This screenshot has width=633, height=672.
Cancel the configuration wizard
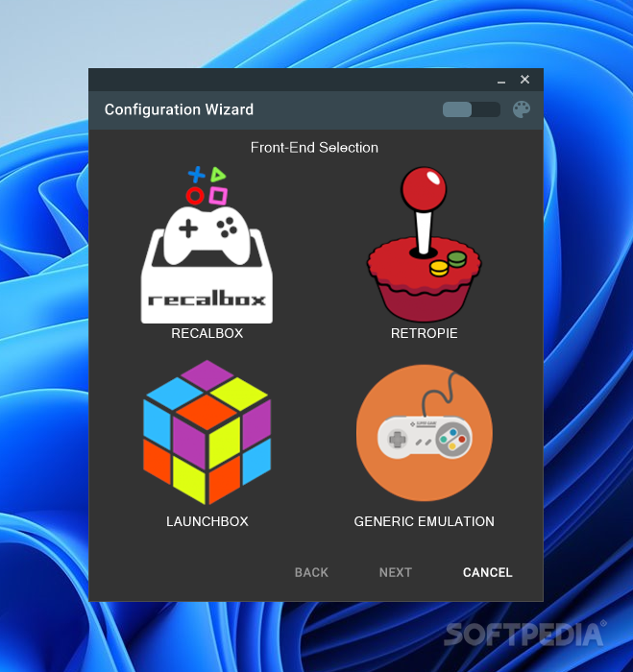coord(488,572)
